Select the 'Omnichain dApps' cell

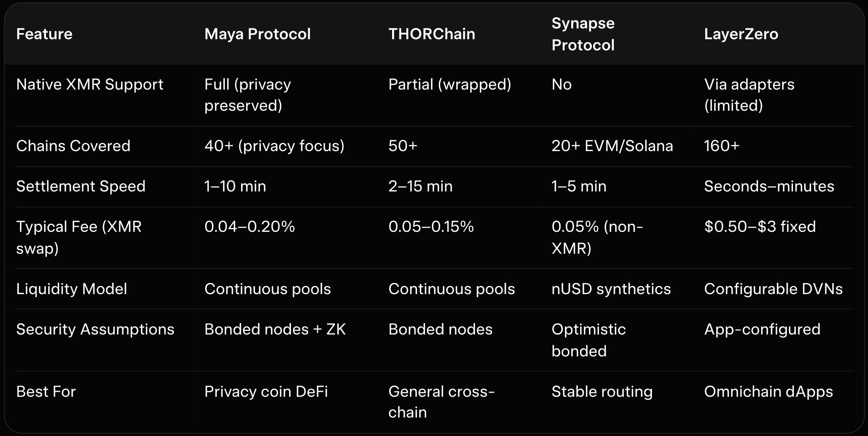(768, 391)
